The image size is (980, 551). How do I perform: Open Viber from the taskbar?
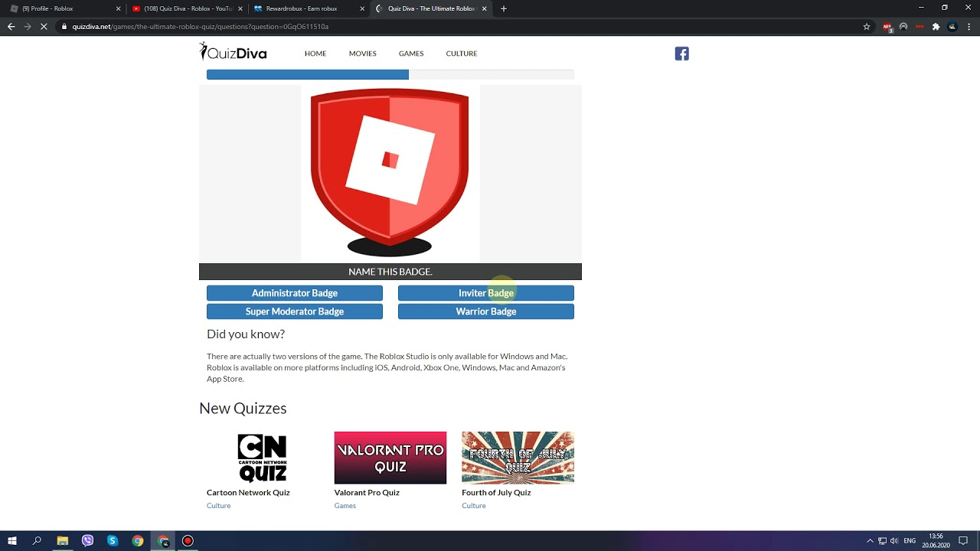[x=87, y=540]
